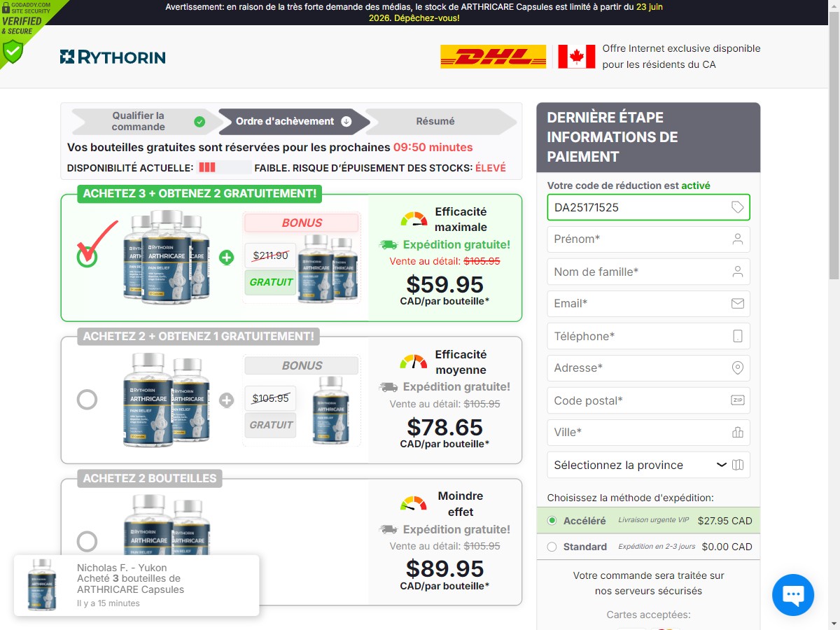Click the map icon beside province selector
This screenshot has width=840, height=630.
pyautogui.click(x=737, y=465)
